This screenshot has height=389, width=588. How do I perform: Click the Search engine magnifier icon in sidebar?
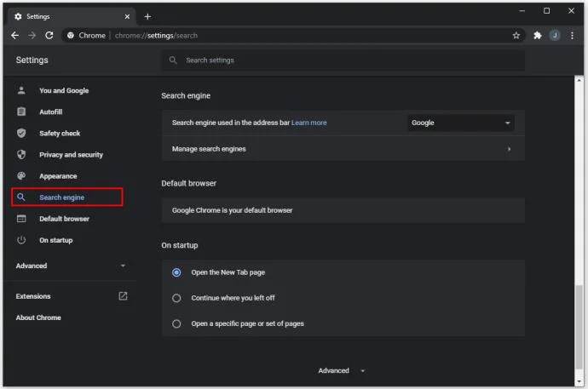tap(21, 197)
